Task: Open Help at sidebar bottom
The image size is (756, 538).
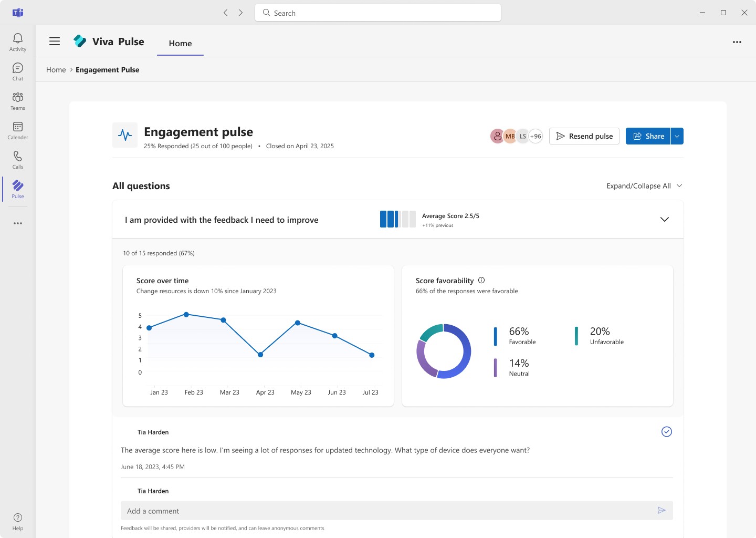Action: [18, 522]
